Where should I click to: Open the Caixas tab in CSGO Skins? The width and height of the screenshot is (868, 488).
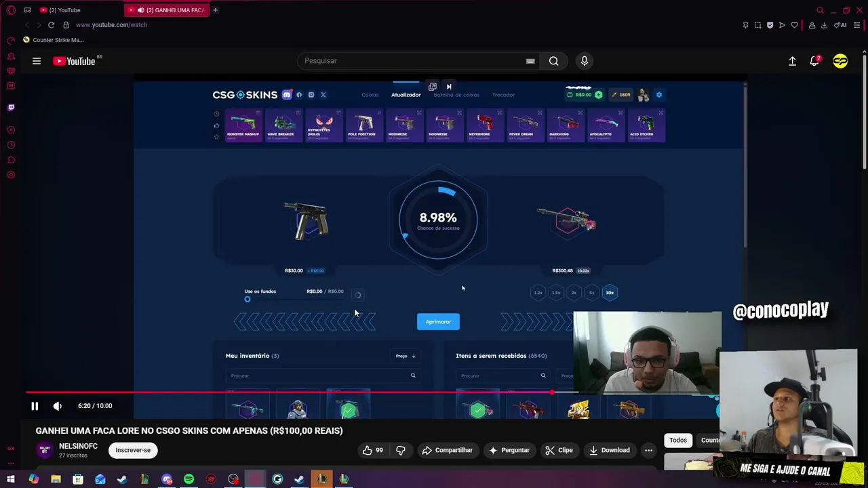370,95
